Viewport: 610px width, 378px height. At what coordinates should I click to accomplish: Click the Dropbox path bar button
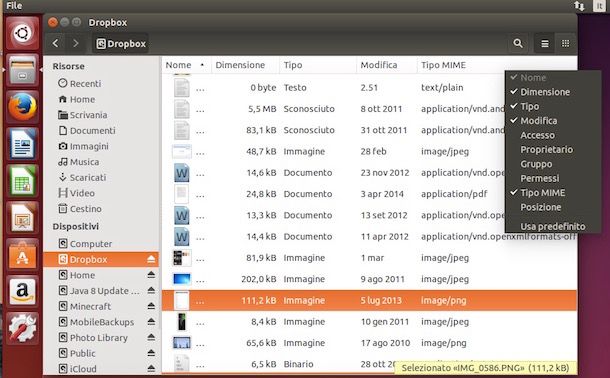click(x=121, y=44)
